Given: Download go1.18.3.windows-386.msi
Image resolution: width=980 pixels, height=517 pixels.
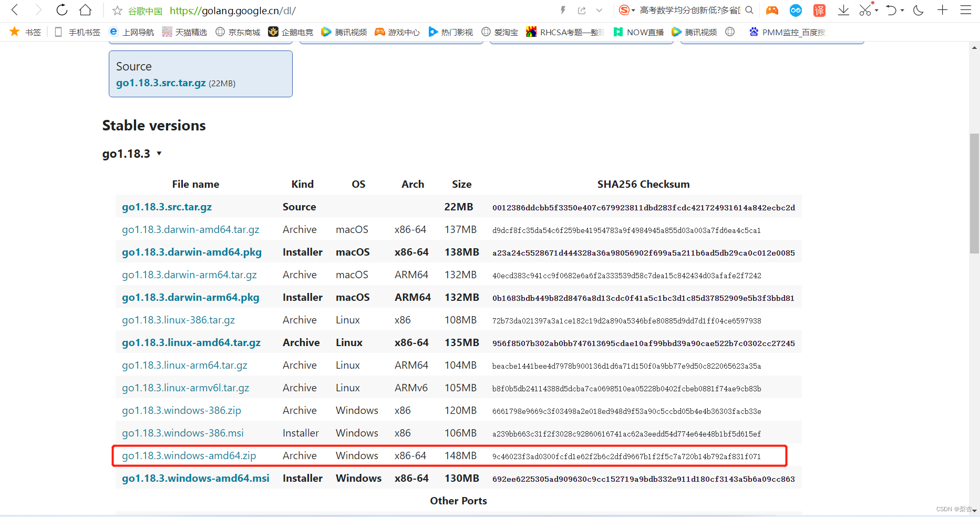Looking at the screenshot, I should pyautogui.click(x=183, y=433).
